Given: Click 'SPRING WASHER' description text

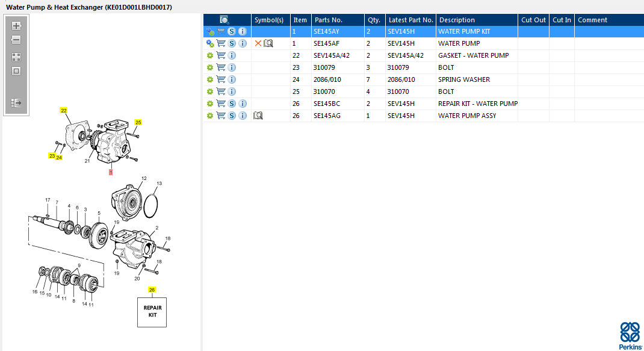Looking at the screenshot, I should click(463, 79).
